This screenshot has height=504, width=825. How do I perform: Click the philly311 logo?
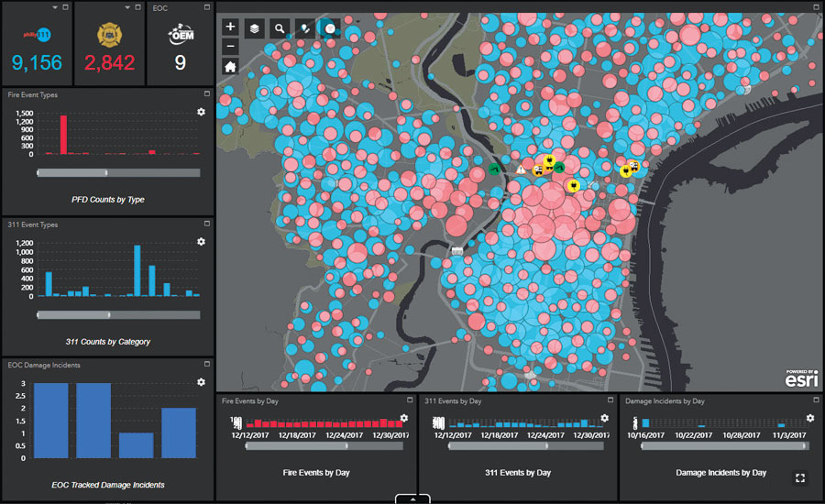38,35
